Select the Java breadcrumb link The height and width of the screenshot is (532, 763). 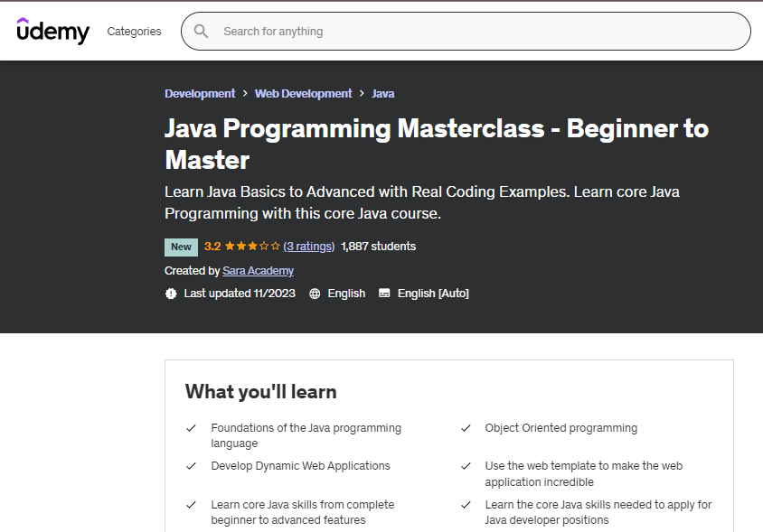[382, 94]
